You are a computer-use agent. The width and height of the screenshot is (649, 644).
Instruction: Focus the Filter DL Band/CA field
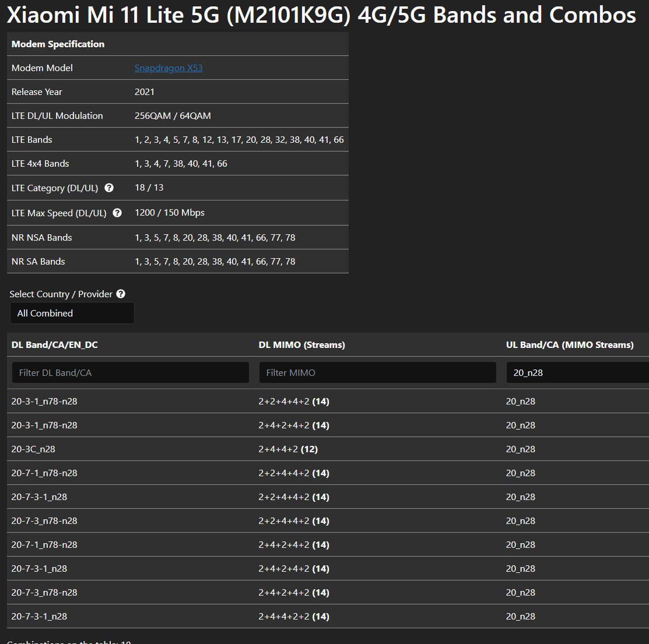[131, 373]
